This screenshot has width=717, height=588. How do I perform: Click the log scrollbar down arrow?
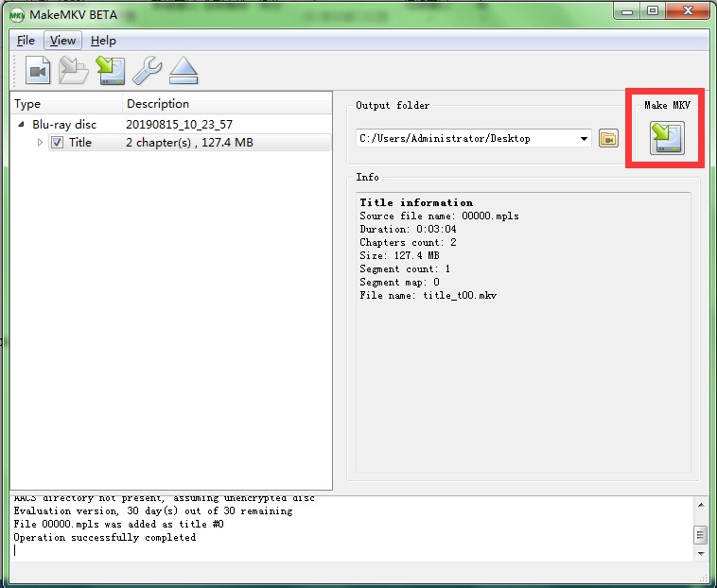coord(701,553)
